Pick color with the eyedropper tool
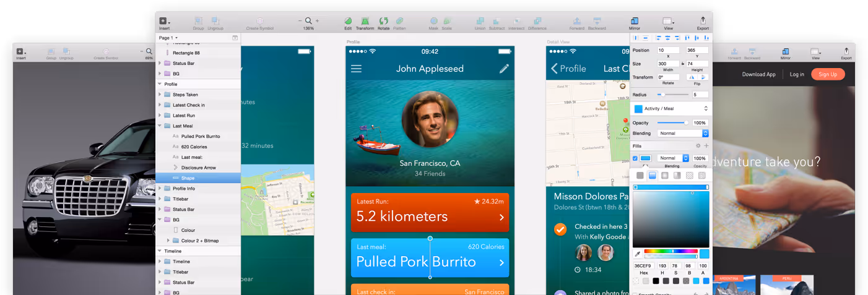The image size is (868, 295). (637, 254)
